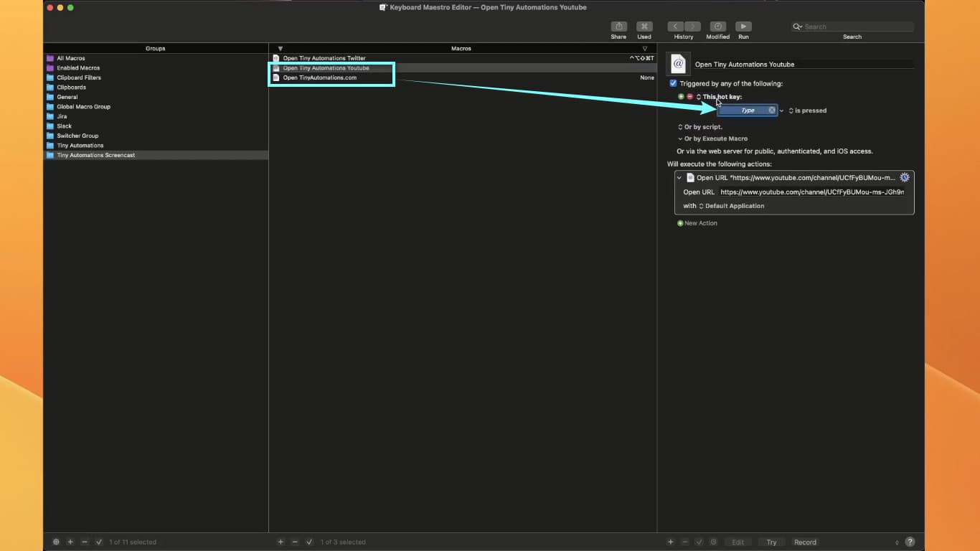The image size is (980, 551).
Task: Open This hot key trigger type selector
Action: 719,97
